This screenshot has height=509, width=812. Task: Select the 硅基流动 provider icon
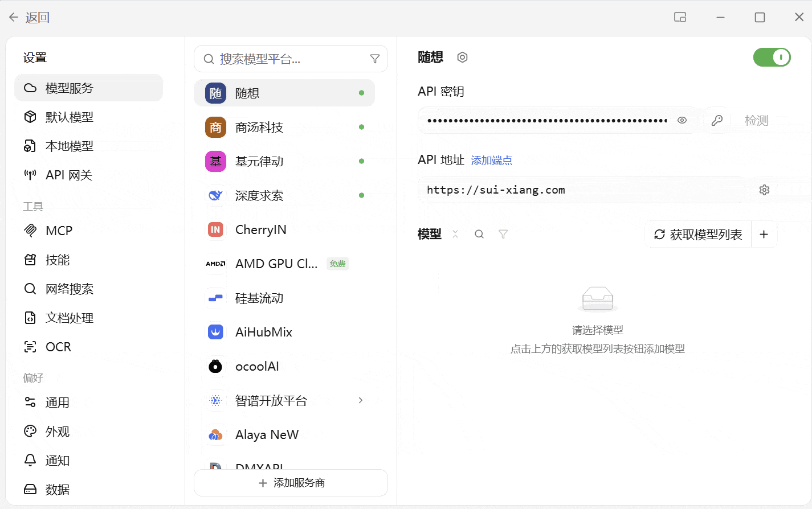pyautogui.click(x=215, y=298)
